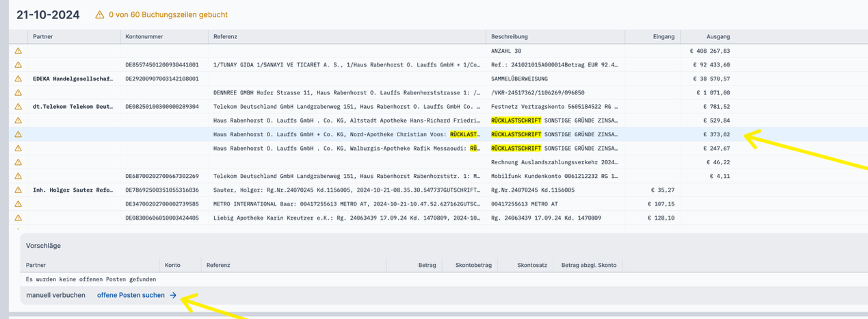The image size is (868, 319).
Task: Click the warning icon beside the booking count
Action: pyautogui.click(x=100, y=14)
